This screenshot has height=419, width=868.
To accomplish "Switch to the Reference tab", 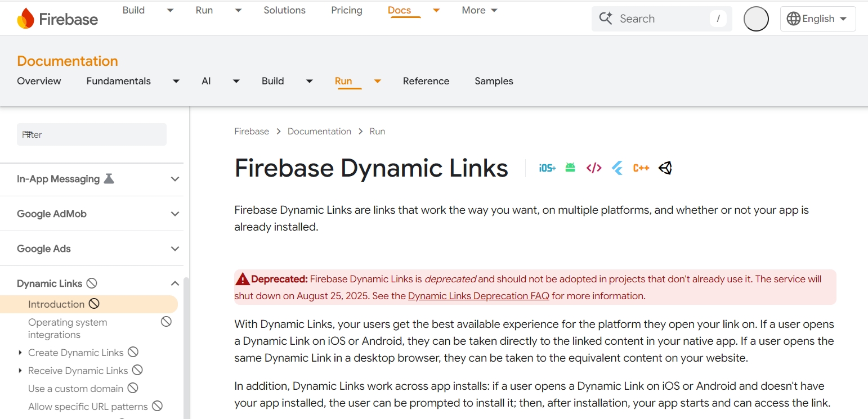I will (x=426, y=81).
